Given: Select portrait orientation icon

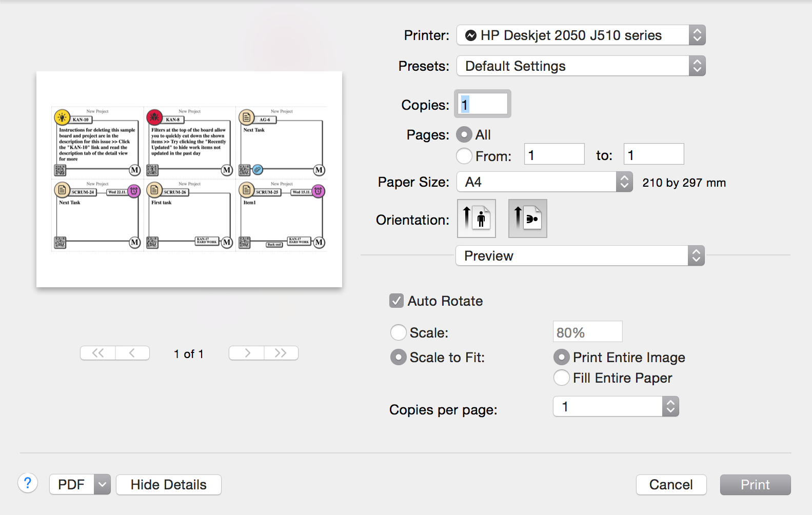Looking at the screenshot, I should [476, 219].
